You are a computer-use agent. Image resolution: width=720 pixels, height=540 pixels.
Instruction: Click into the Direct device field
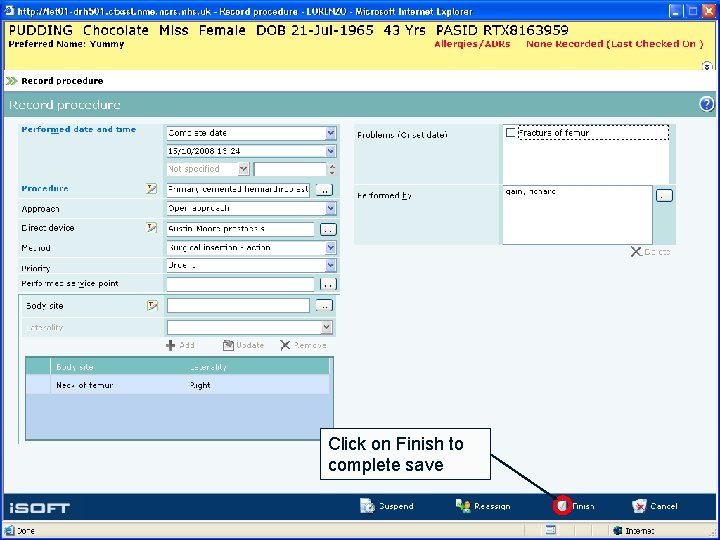tap(241, 229)
